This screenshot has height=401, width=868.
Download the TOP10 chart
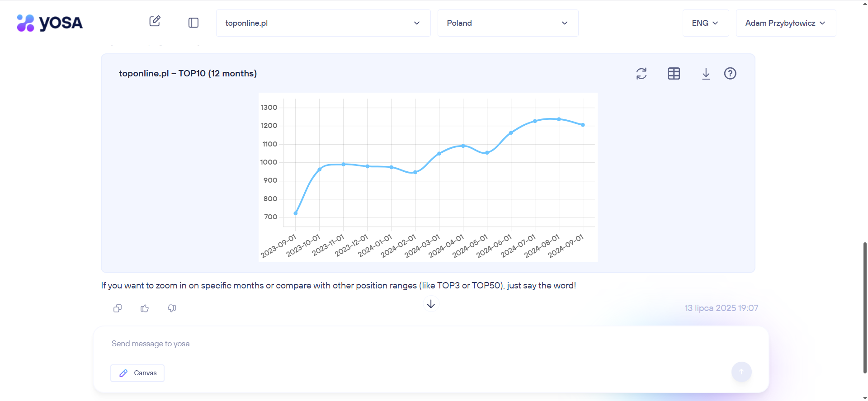(706, 74)
